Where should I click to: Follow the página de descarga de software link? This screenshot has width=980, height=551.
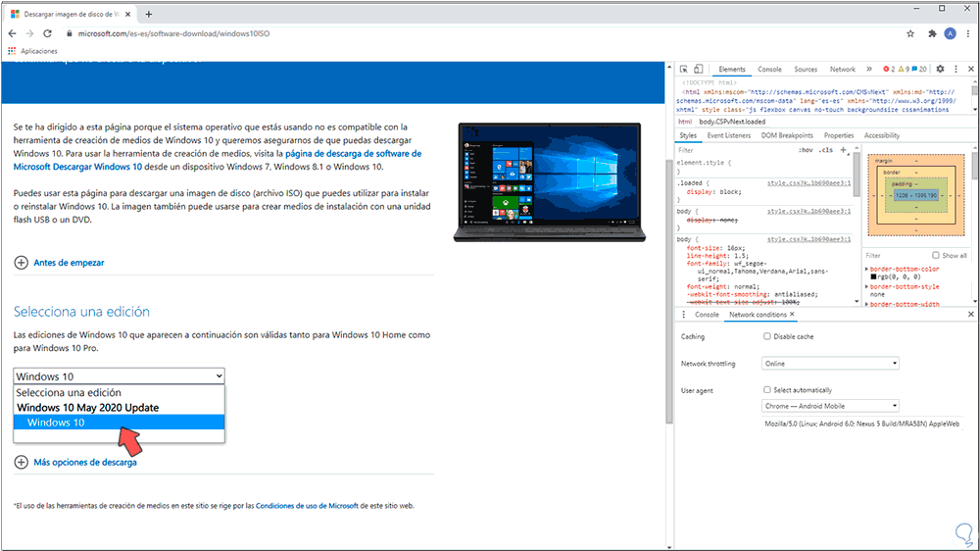[x=353, y=153]
